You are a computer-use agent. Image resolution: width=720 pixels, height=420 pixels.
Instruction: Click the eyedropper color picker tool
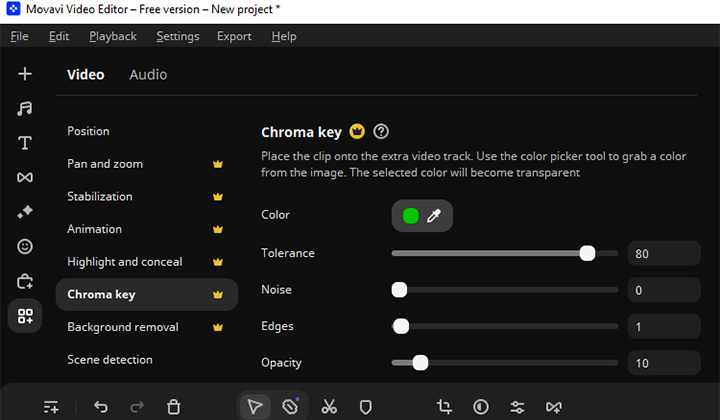click(x=434, y=215)
